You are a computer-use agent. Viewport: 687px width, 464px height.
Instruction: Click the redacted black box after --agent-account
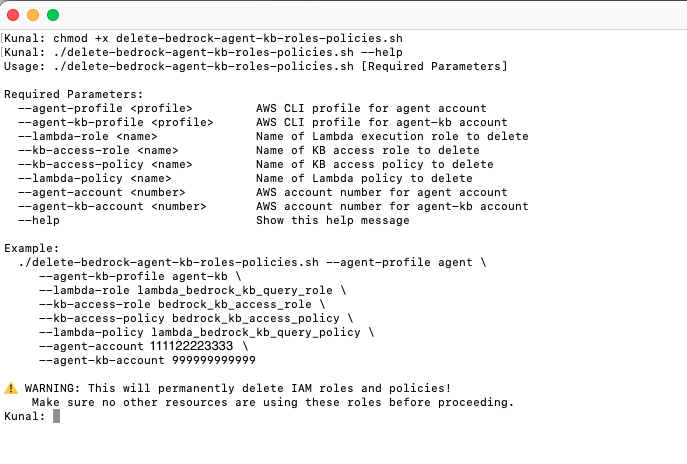193,346
